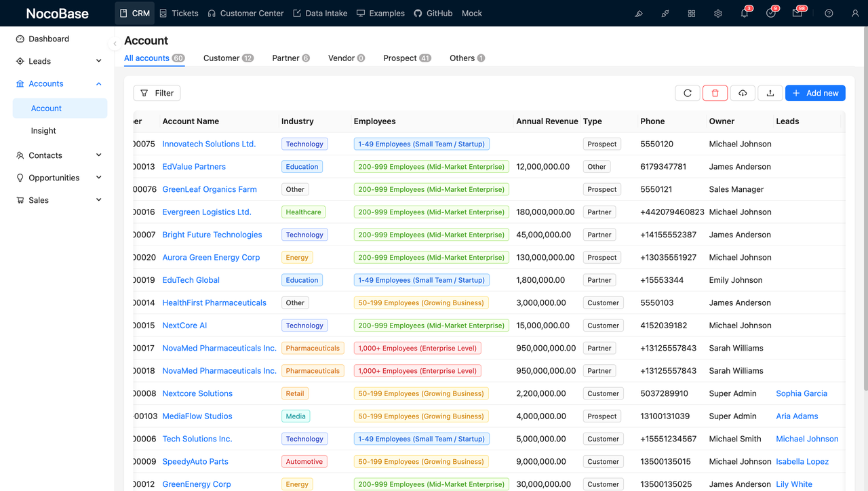Click the export download icon above the table
The image size is (868, 491).
tap(770, 93)
